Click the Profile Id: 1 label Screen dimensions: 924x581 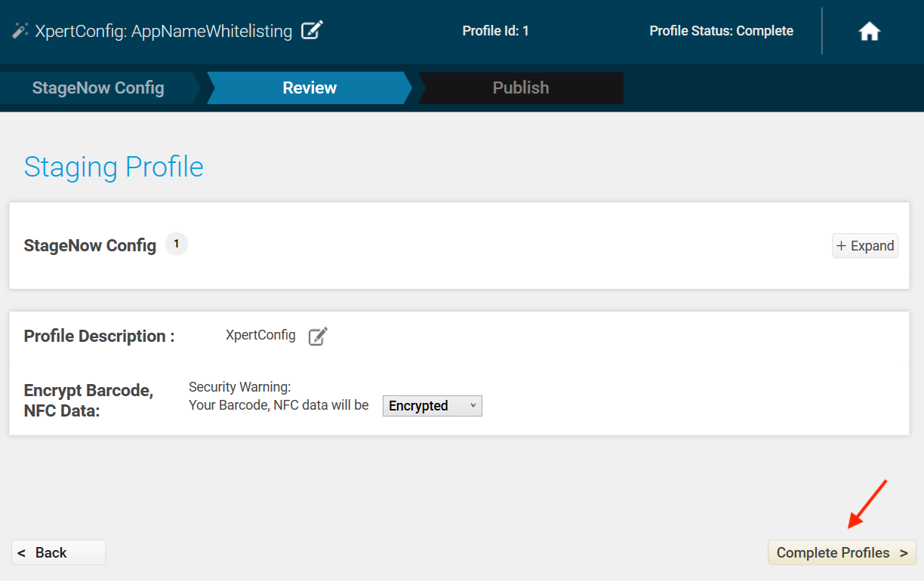495,31
